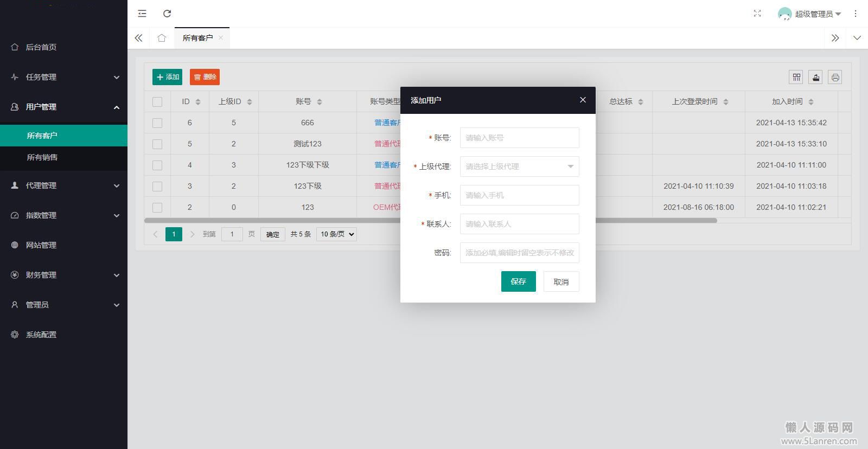
Task: Select the checkbox for row ID 2
Action: [x=157, y=208]
